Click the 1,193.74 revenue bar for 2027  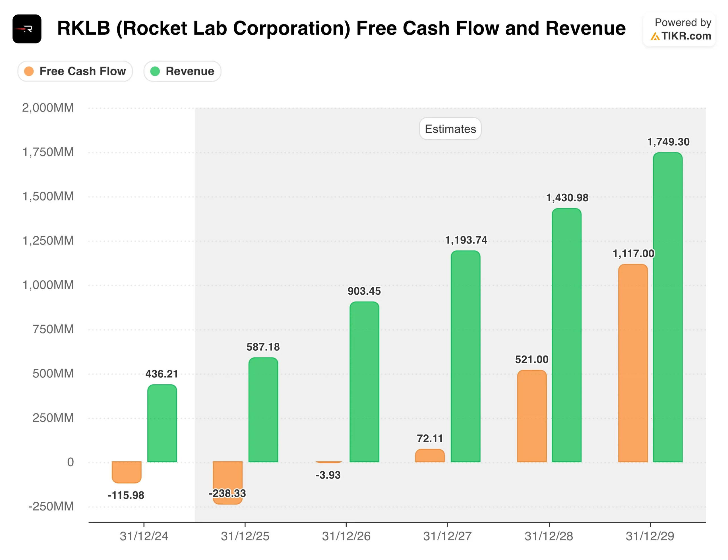(x=465, y=357)
